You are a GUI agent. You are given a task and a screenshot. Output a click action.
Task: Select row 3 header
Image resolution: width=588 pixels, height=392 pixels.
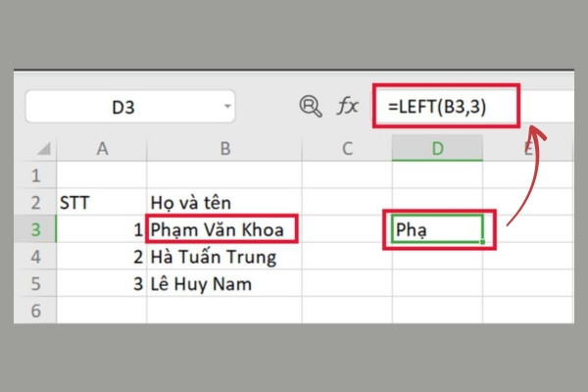(x=35, y=229)
